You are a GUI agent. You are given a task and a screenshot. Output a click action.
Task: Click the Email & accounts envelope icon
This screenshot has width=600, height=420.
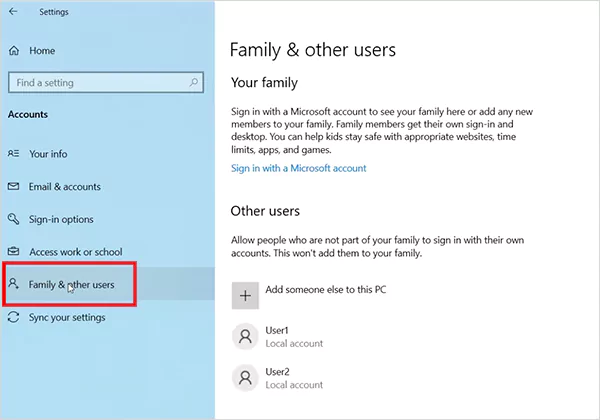13,186
